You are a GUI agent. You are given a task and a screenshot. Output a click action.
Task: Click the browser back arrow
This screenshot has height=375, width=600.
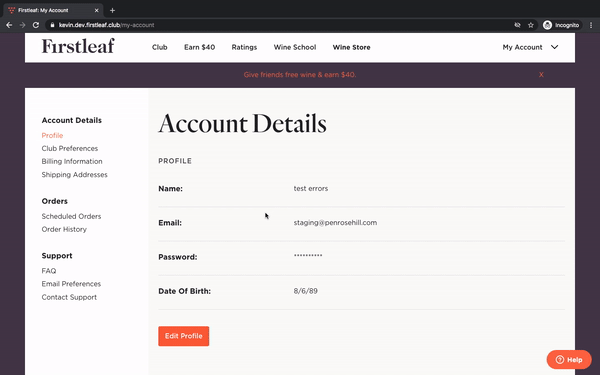click(x=9, y=25)
